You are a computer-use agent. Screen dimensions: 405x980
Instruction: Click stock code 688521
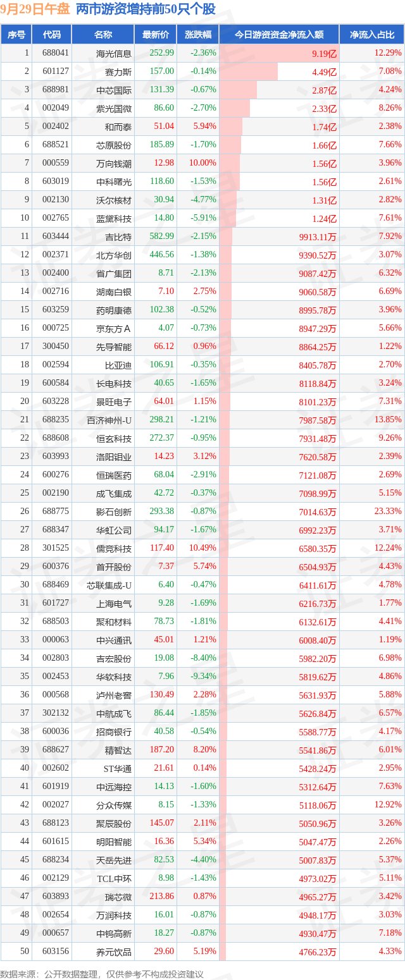pos(56,145)
